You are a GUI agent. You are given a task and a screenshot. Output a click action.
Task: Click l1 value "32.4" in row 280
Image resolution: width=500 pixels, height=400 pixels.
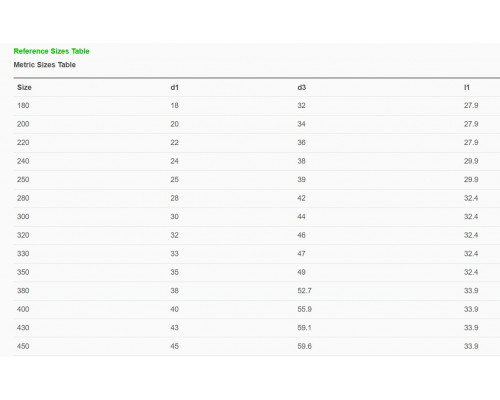(471, 198)
